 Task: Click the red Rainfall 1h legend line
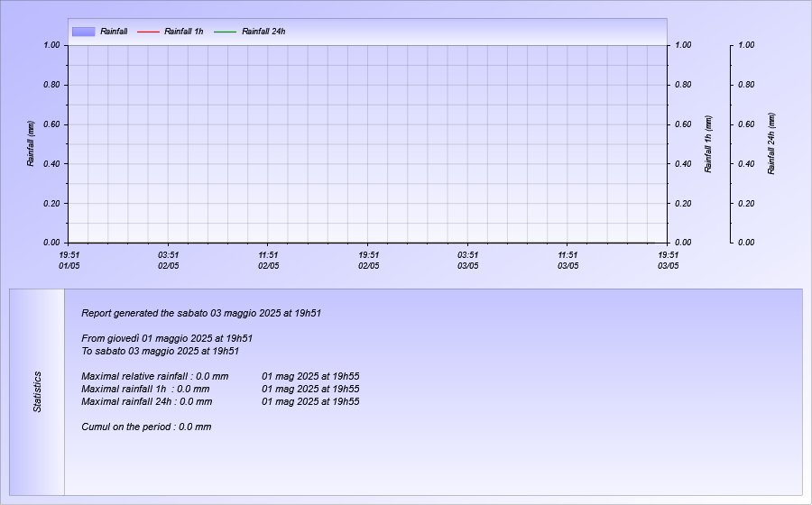pyautogui.click(x=148, y=32)
